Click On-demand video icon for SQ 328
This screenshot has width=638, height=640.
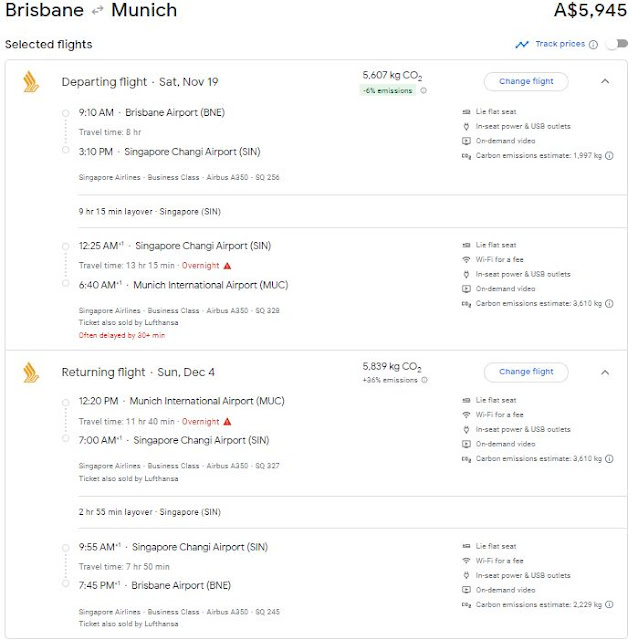click(466, 289)
